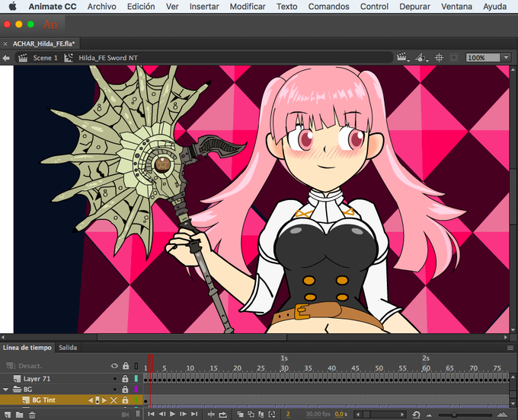This screenshot has width=518, height=420.
Task: Click BG folder purple outline color swatch
Action: click(136, 390)
